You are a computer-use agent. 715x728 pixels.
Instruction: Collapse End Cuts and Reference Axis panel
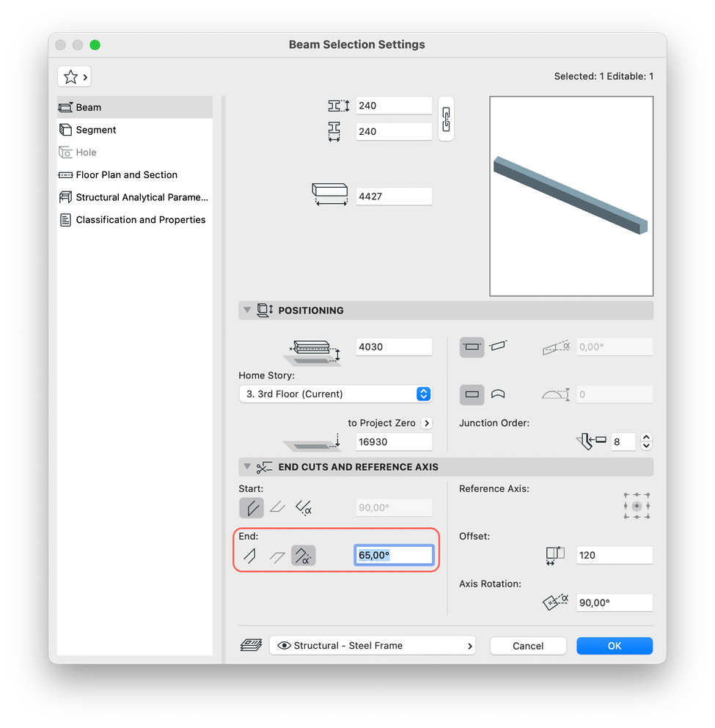coord(247,466)
